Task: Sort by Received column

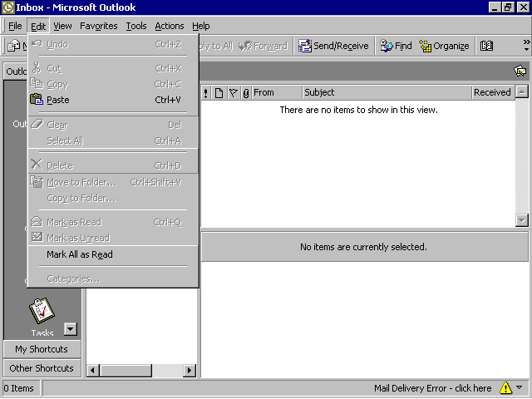Action: click(x=493, y=92)
